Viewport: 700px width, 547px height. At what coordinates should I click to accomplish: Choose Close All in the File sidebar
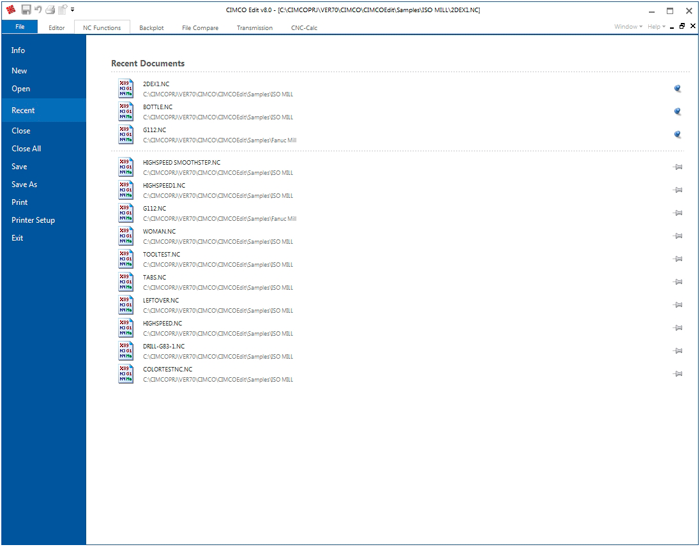[43, 148]
